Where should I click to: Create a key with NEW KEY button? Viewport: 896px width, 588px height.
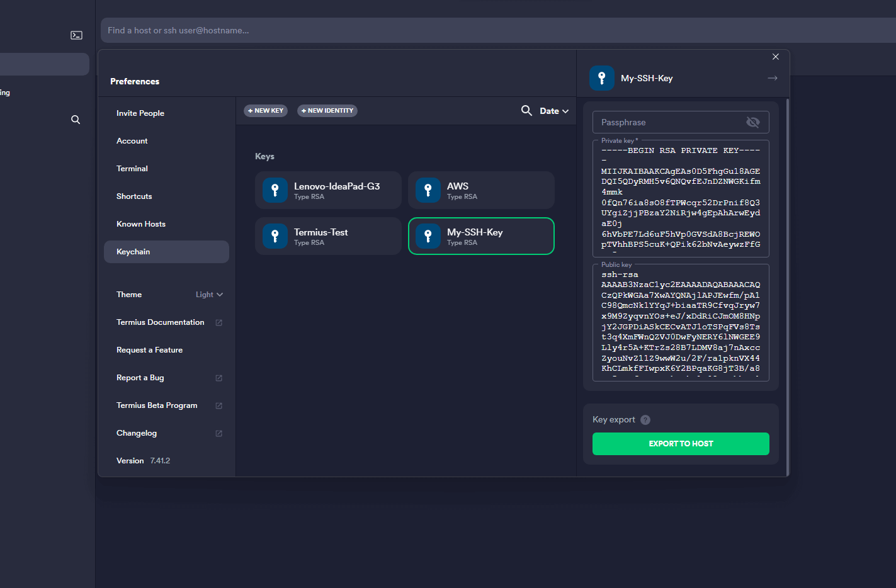[265, 111]
